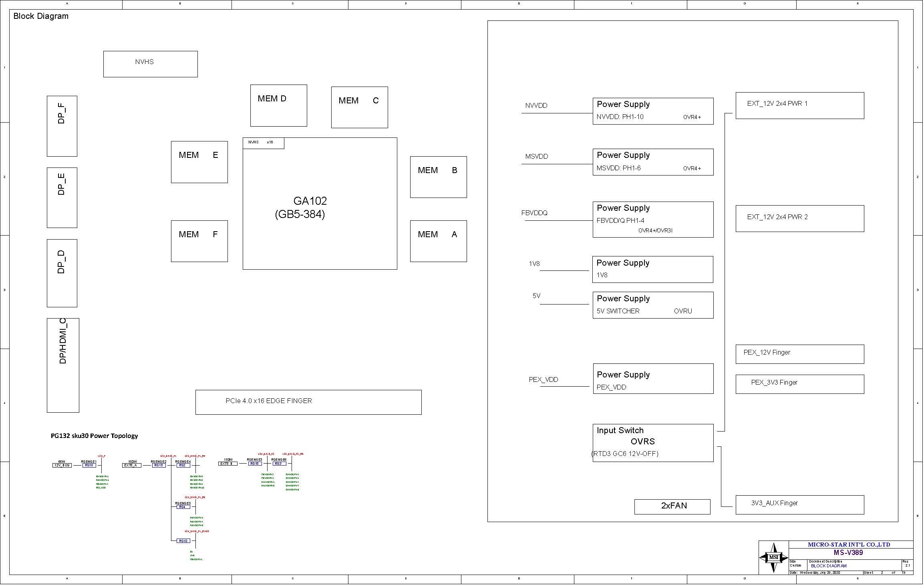This screenshot has height=585, width=924.
Task: Click the MEM D memory block
Action: coord(278,106)
